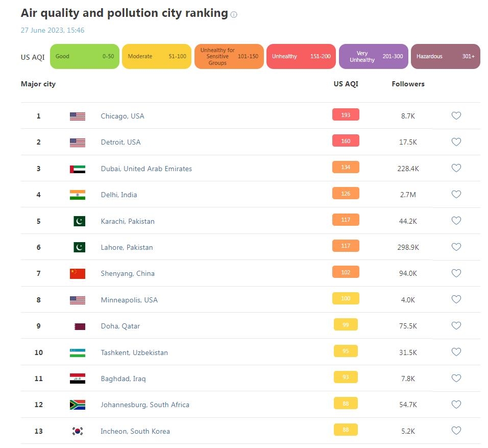Open the Lahore, Pakistan city link

tap(127, 248)
